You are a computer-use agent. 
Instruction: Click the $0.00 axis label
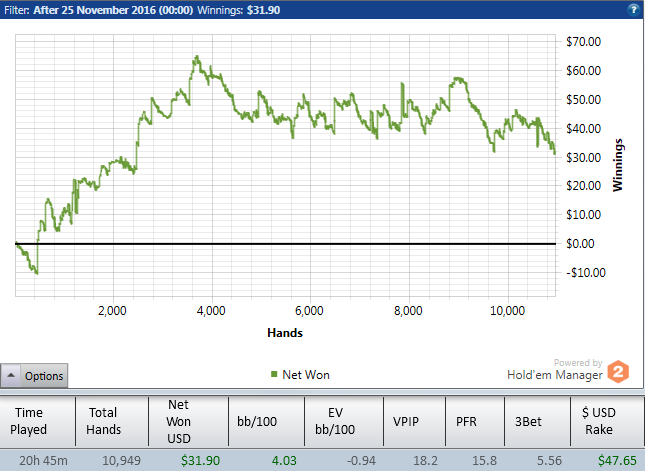pyautogui.click(x=580, y=244)
